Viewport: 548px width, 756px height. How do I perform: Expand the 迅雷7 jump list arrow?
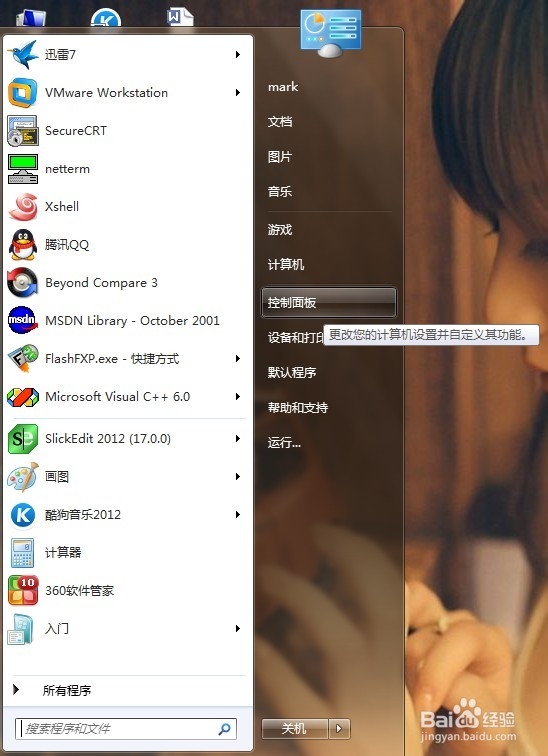(x=238, y=54)
